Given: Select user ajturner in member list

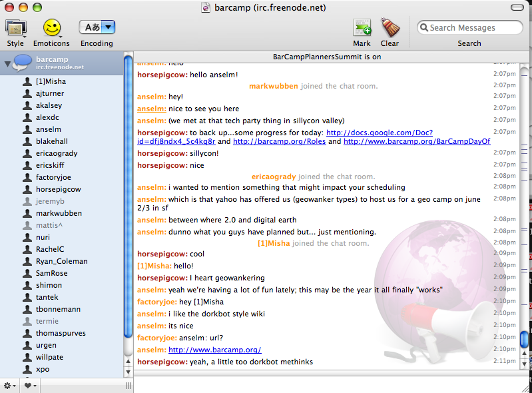Looking at the screenshot, I should [x=50, y=93].
